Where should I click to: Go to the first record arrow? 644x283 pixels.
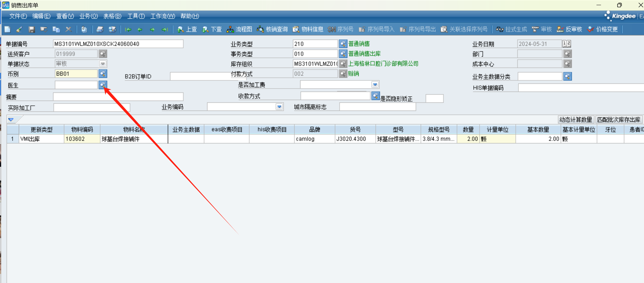(x=128, y=29)
